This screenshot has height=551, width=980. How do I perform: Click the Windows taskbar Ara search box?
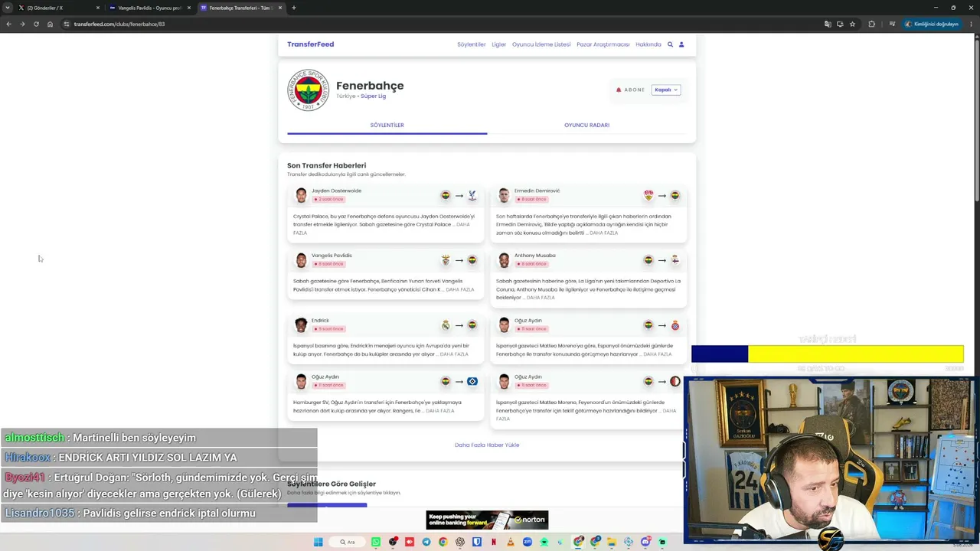(x=348, y=542)
